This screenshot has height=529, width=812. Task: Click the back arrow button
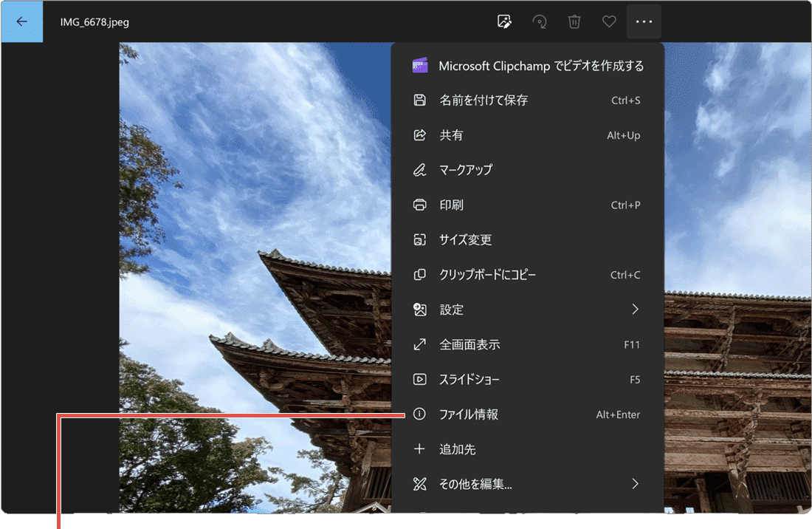click(21, 21)
